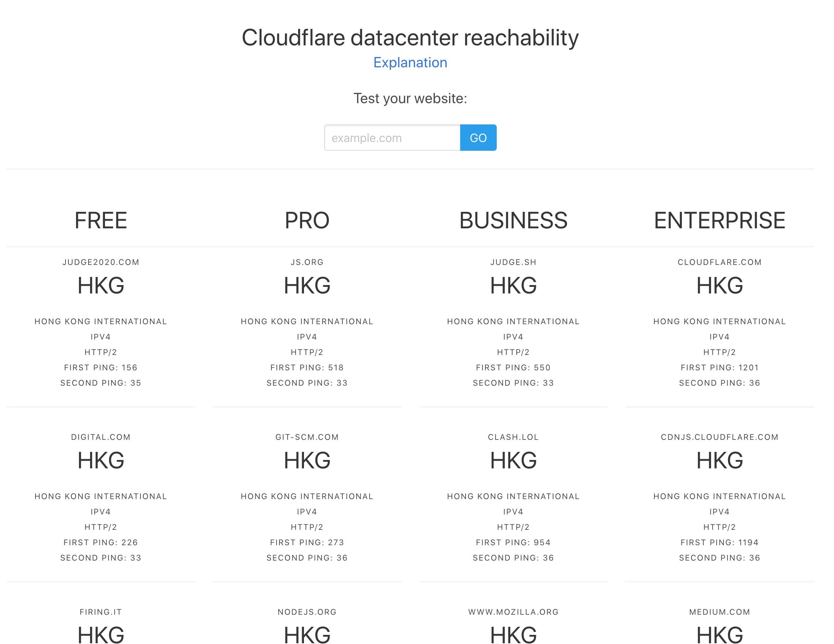Viewport: 834px width, 644px height.
Task: Click HKG code under CLASH.LOL
Action: pyautogui.click(x=513, y=461)
